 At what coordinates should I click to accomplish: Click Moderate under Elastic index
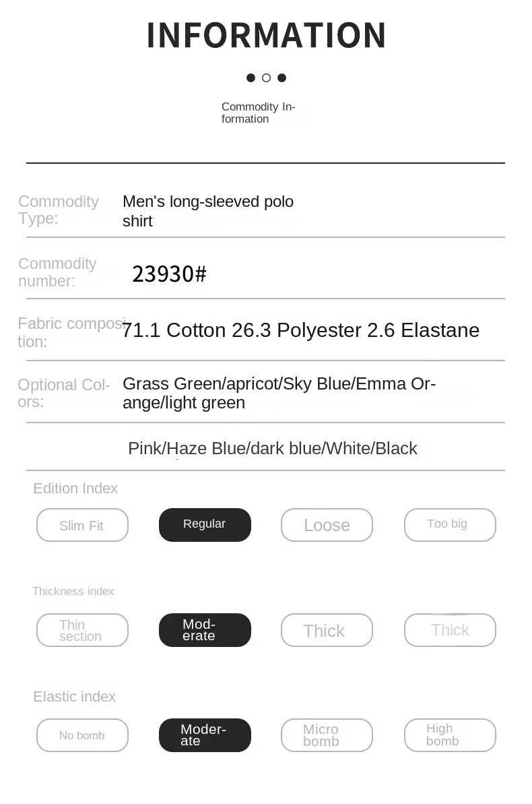point(205,735)
